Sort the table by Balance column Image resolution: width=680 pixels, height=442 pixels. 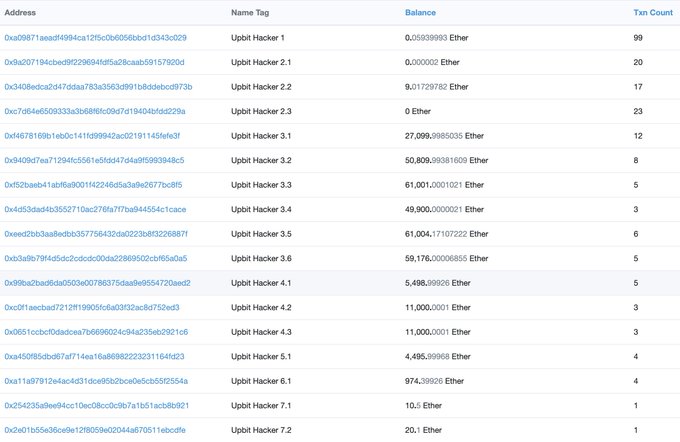pos(421,12)
